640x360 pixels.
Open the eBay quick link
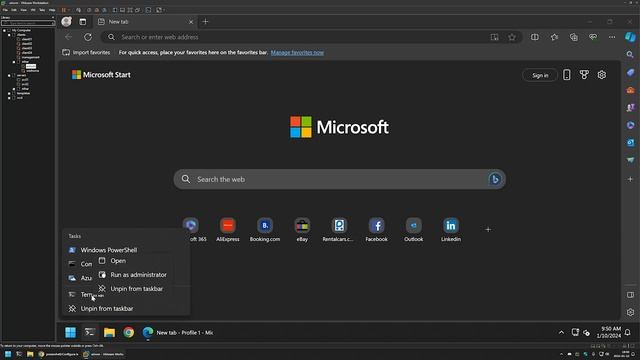[302, 229]
